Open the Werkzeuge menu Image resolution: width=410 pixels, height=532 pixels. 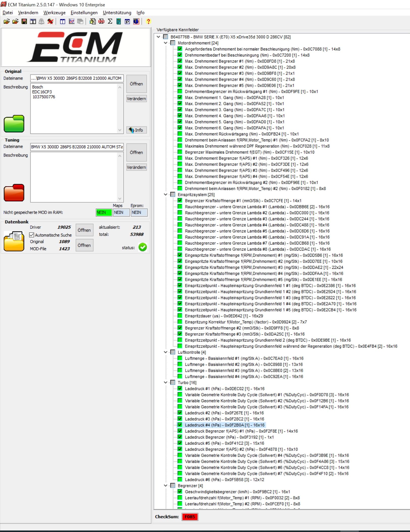pos(54,13)
